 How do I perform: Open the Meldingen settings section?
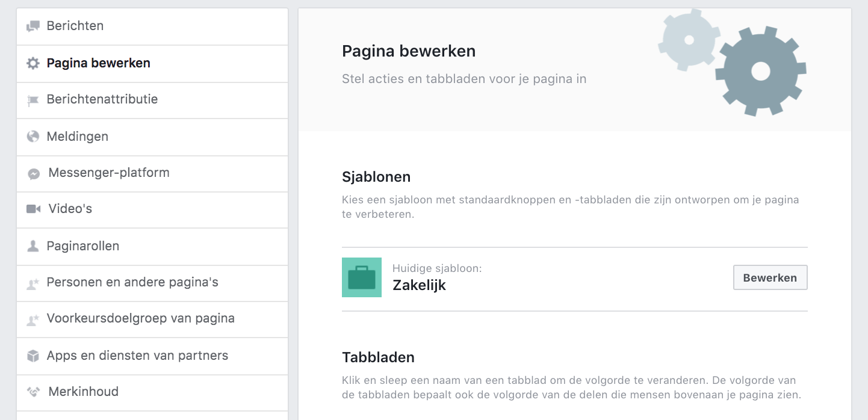point(77,137)
